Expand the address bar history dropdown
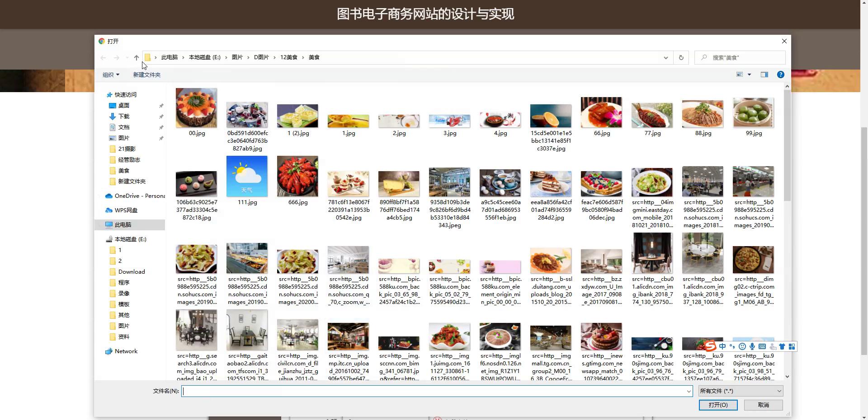This screenshot has height=420, width=868. (x=665, y=58)
